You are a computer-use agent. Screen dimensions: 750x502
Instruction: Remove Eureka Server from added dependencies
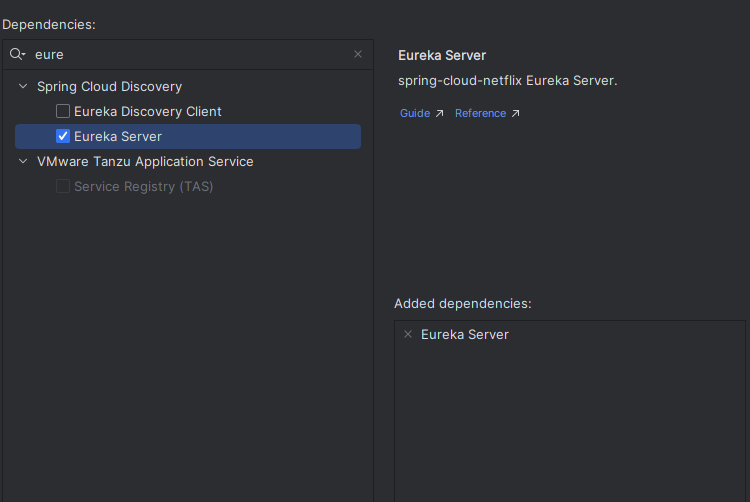[x=408, y=334]
